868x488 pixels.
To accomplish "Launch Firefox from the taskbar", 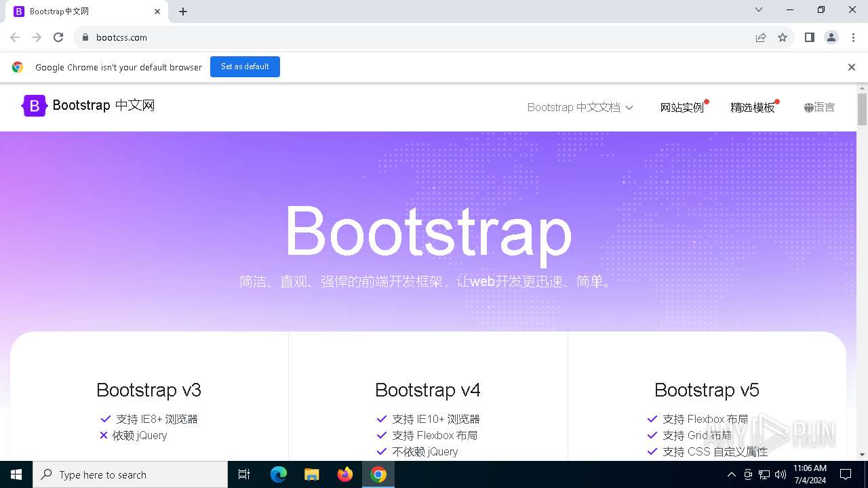I will pos(345,474).
